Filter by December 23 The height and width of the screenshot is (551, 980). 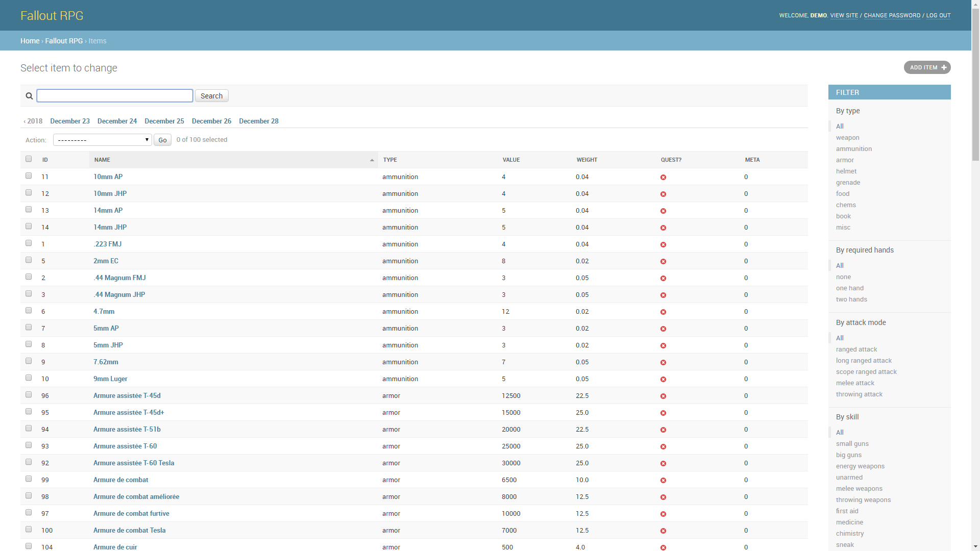pos(70,121)
